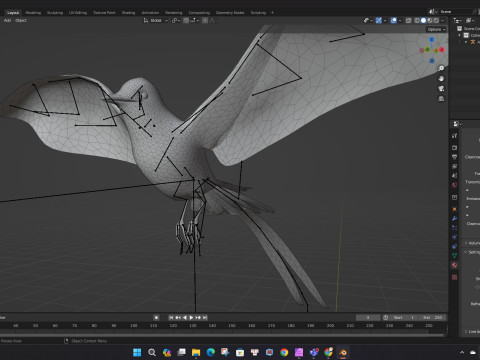
Task: Select the Scene Collection row in outliner
Action: [468, 29]
